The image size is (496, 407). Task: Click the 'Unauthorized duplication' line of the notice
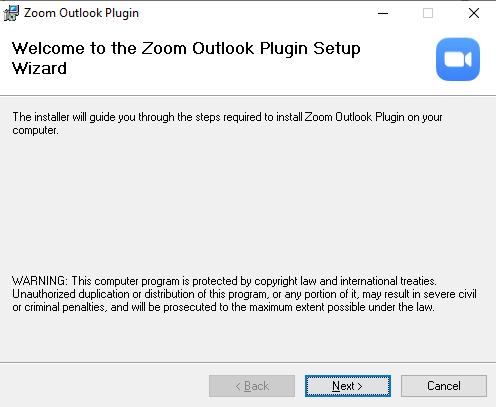click(x=244, y=294)
